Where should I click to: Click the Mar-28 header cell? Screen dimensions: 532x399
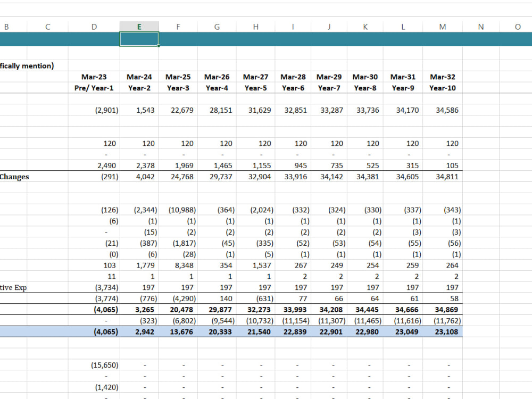click(293, 77)
